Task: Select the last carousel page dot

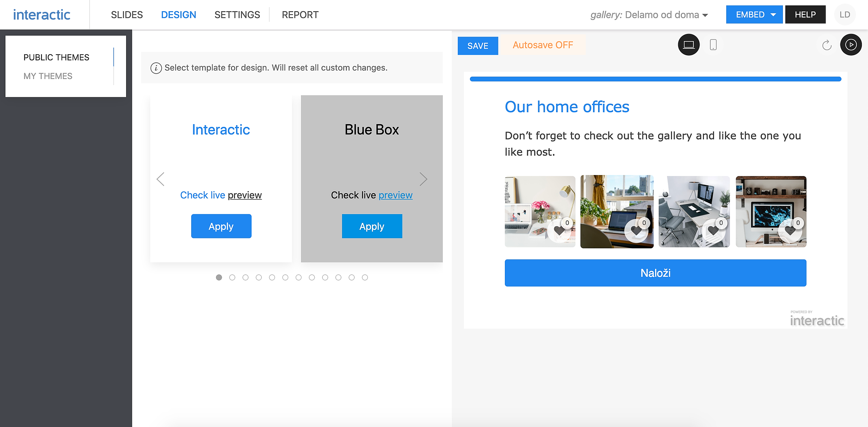Action: [x=365, y=277]
